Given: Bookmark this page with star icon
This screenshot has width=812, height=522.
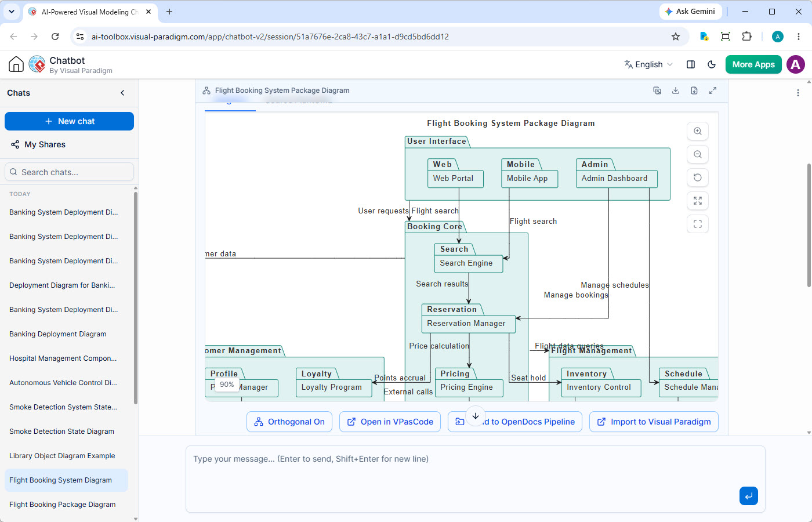Looking at the screenshot, I should point(676,37).
